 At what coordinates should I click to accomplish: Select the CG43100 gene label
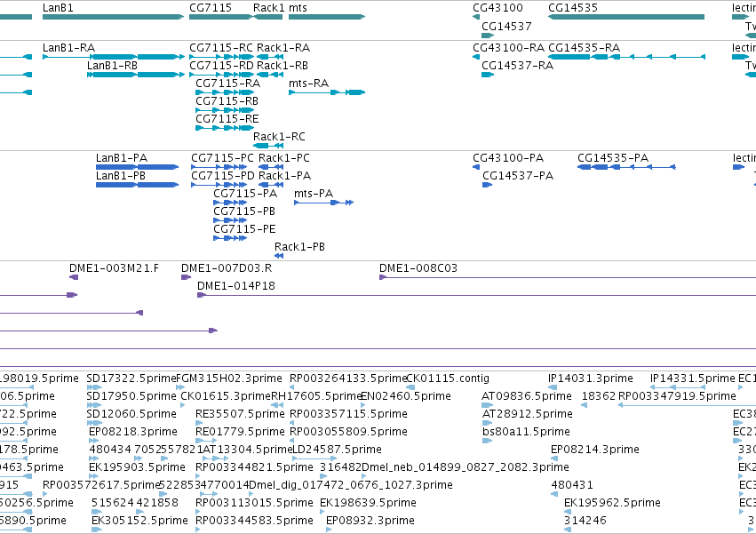click(x=497, y=8)
